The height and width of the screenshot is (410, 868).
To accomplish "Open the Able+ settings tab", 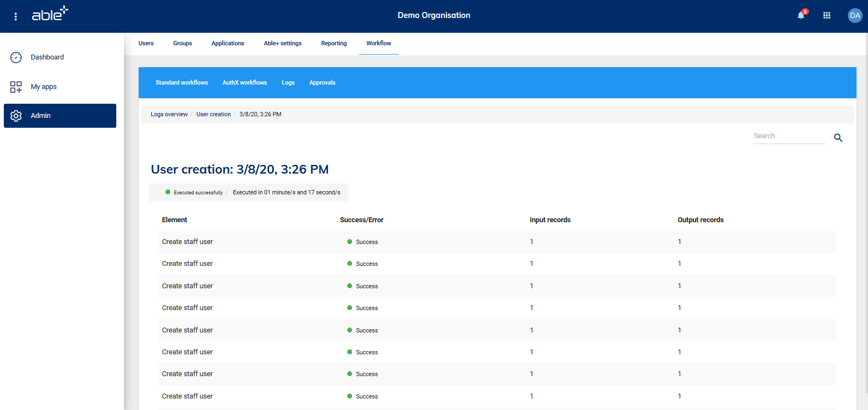I will point(282,44).
